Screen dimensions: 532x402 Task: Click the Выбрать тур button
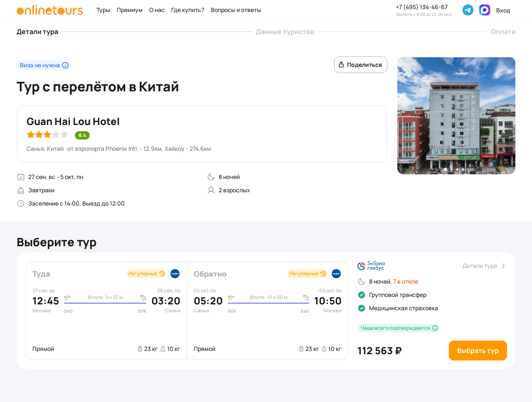(x=478, y=351)
